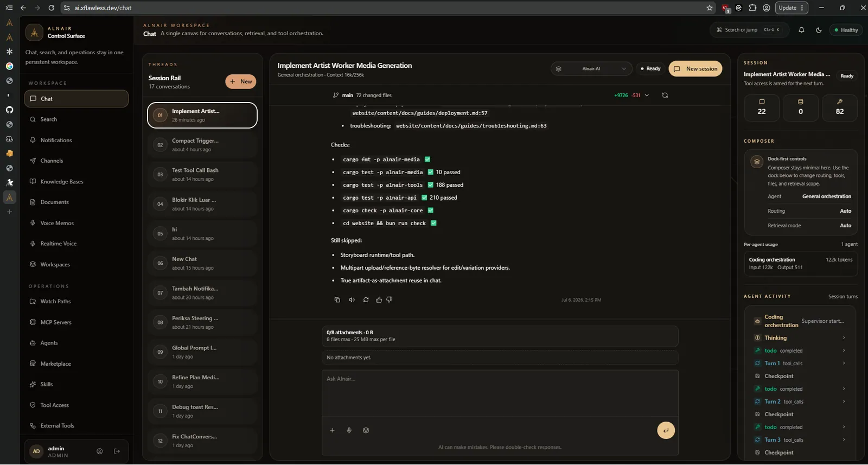
Task: Start a New session
Action: click(x=695, y=69)
